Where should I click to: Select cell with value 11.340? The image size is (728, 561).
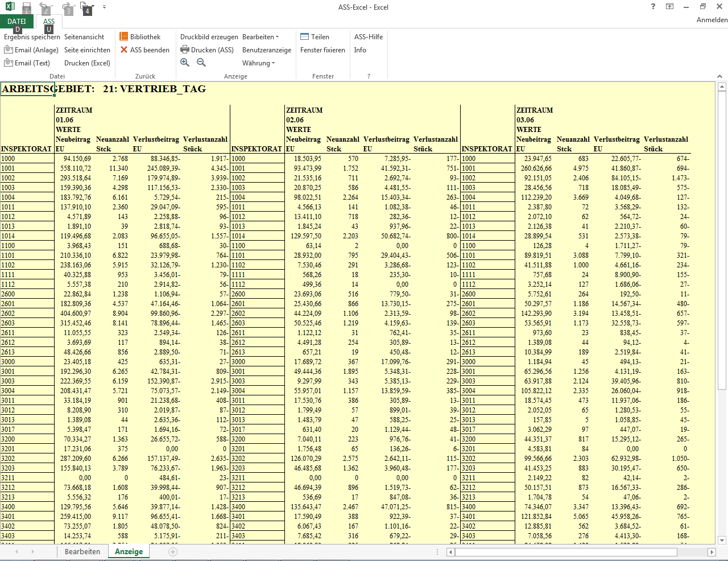click(x=112, y=168)
